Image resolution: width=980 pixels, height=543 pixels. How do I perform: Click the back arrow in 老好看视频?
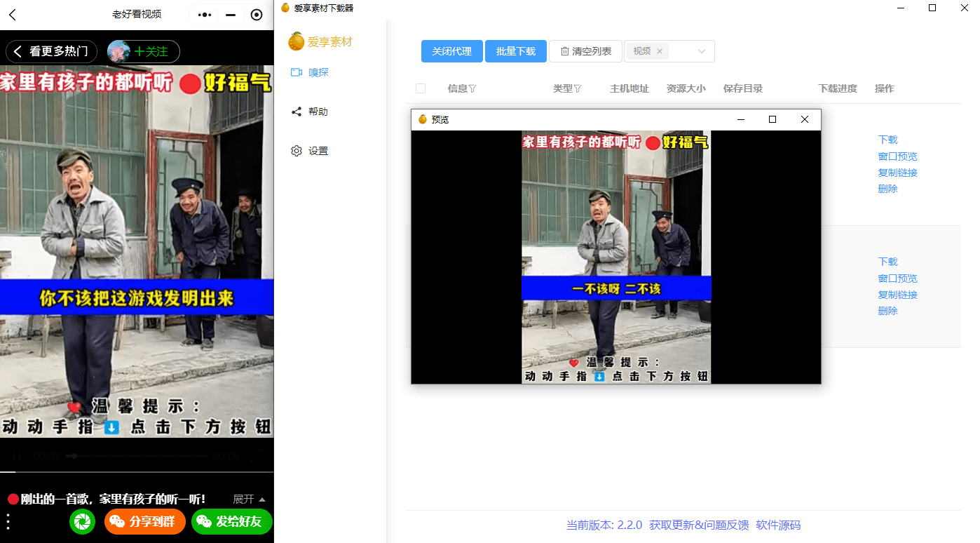tap(13, 14)
